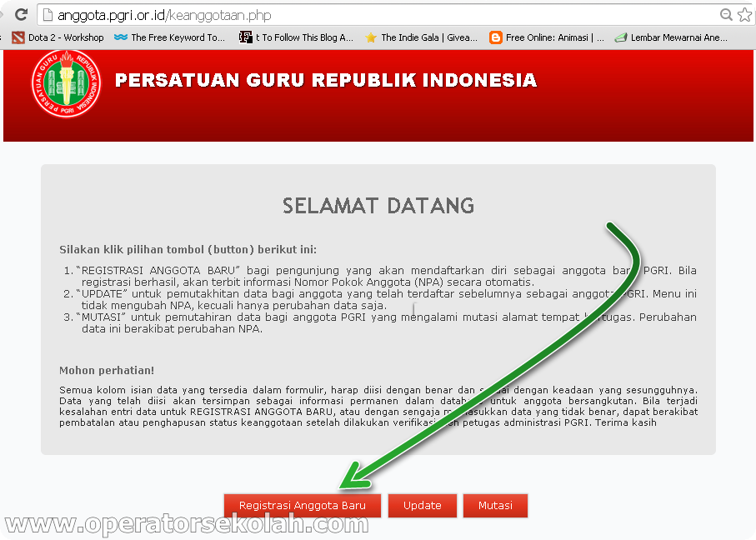Open the To Follow This Blog bookmark

pos(297,37)
